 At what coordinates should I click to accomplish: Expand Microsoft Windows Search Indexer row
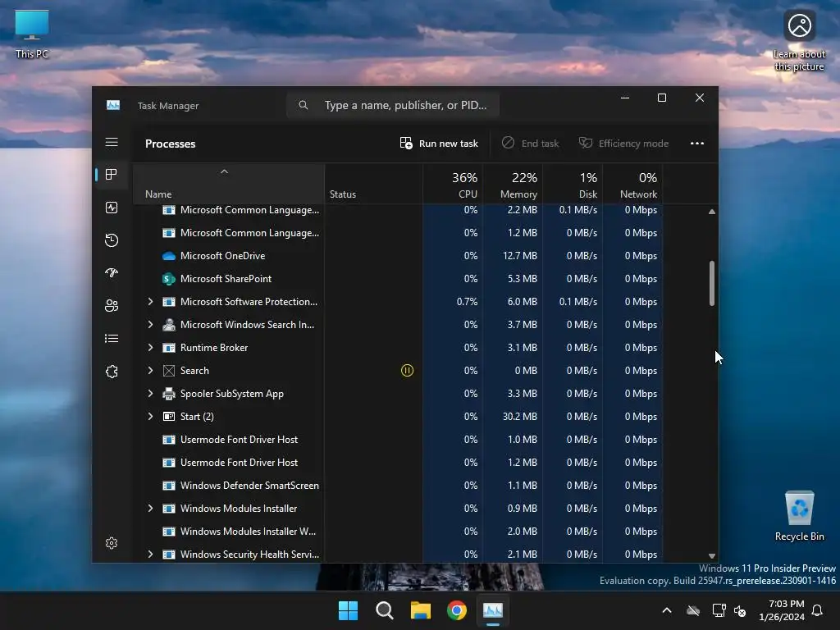(151, 325)
